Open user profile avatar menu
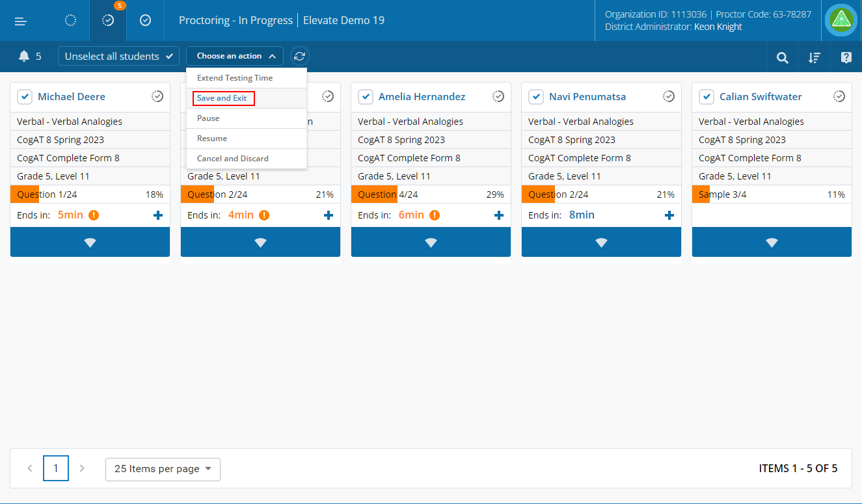The image size is (862, 504). (x=841, y=20)
